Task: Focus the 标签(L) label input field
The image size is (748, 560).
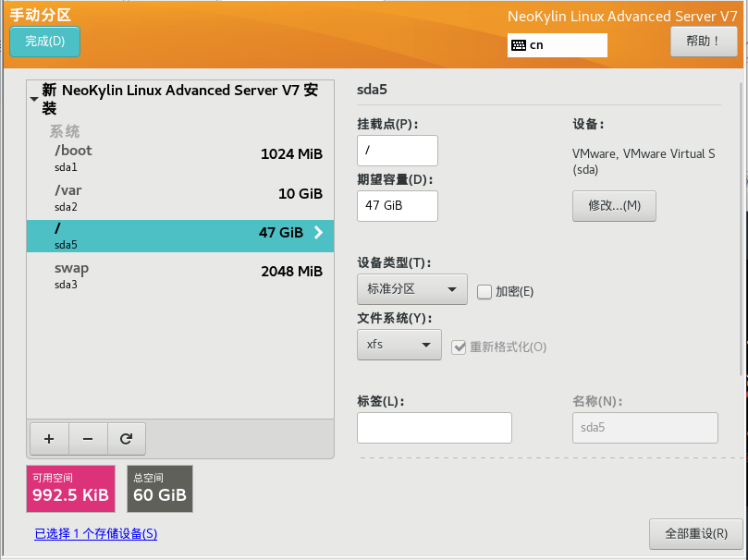Action: click(x=435, y=428)
